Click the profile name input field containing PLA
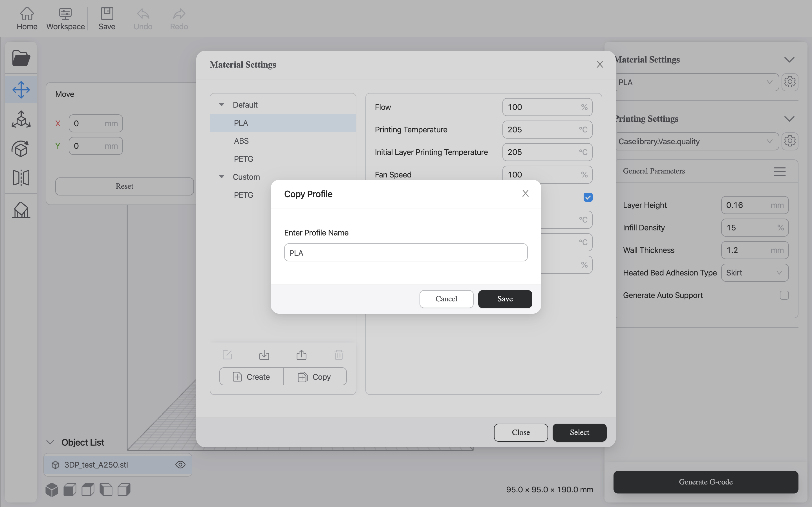 (405, 252)
